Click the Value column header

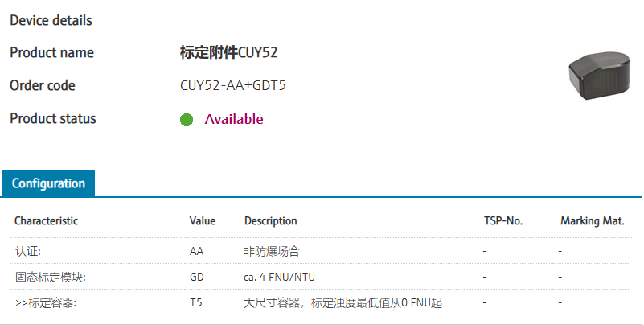pos(203,221)
